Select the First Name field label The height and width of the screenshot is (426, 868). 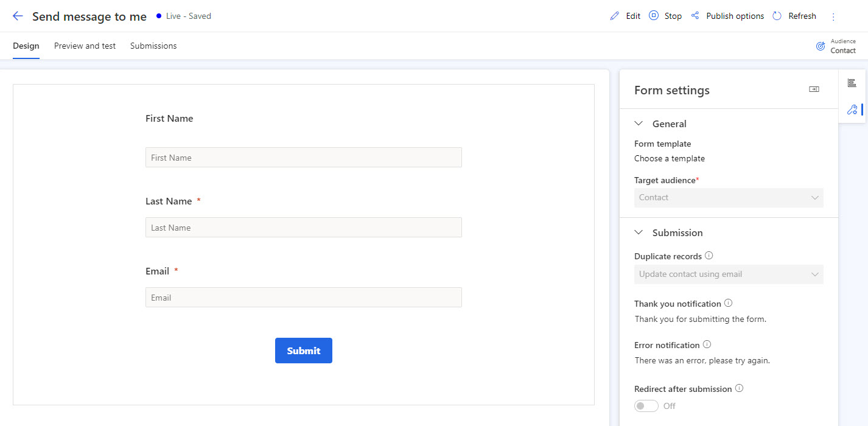click(169, 119)
